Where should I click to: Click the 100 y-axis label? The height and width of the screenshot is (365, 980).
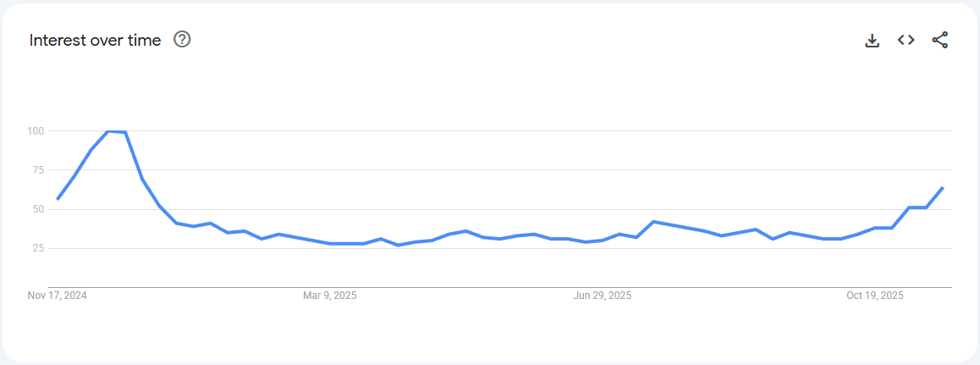coord(36,131)
